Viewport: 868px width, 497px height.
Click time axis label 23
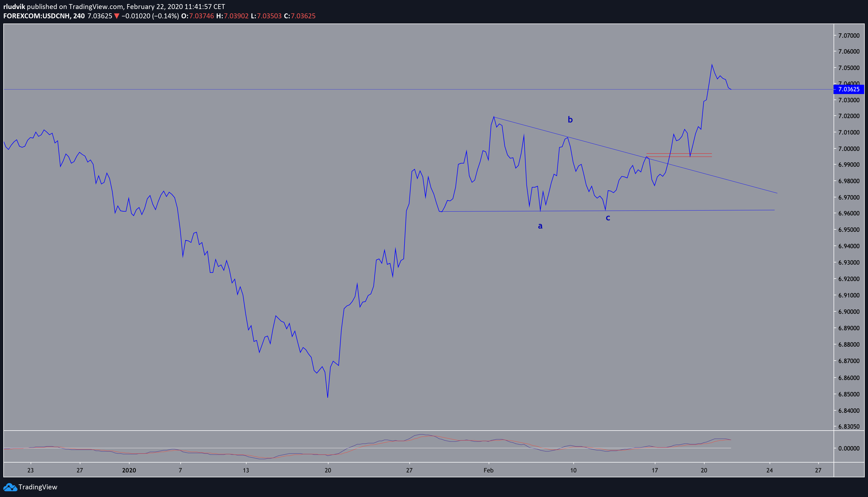click(30, 470)
